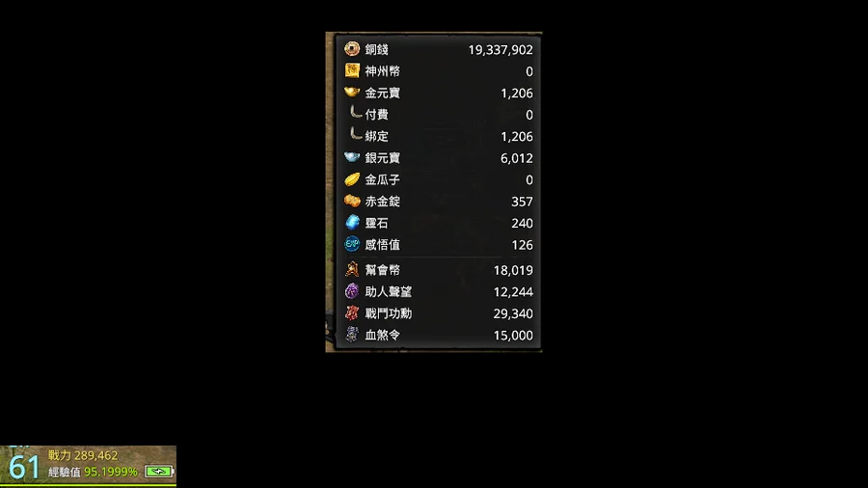Select the 血煞令 token icon
Image resolution: width=868 pixels, height=488 pixels.
352,335
